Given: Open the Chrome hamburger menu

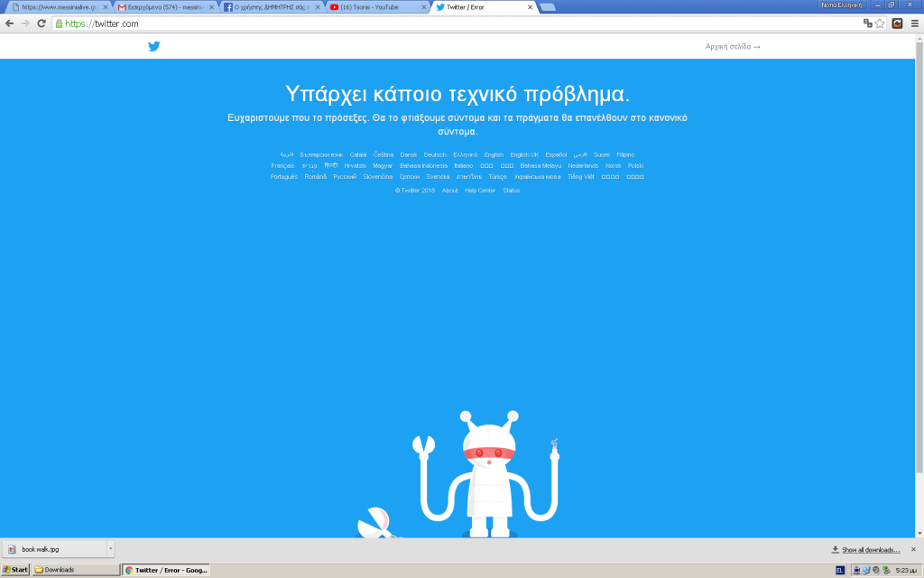Looking at the screenshot, I should click(915, 23).
